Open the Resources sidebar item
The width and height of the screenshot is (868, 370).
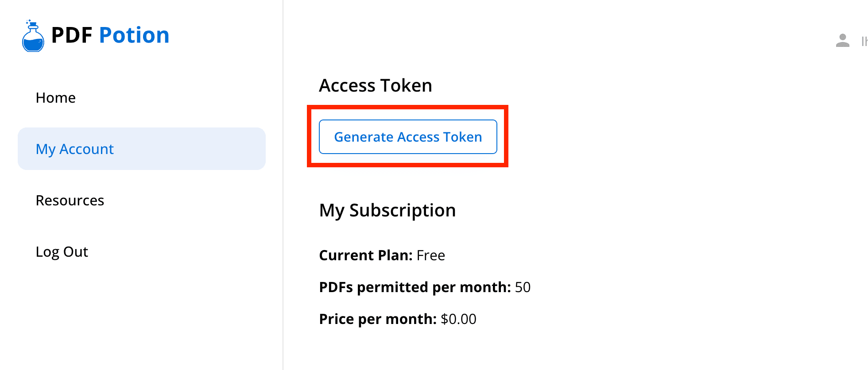click(70, 200)
